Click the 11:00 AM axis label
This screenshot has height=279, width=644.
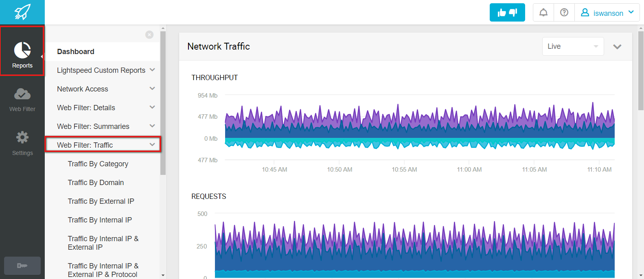469,170
